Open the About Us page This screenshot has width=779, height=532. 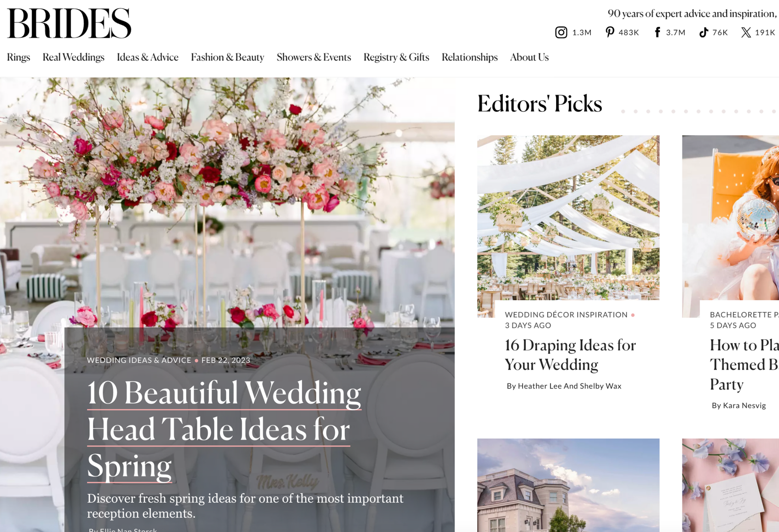click(x=529, y=57)
